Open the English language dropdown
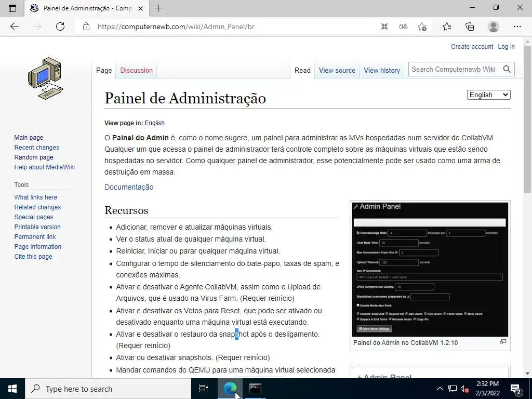Screen dimensions: 532x399 coord(488,95)
